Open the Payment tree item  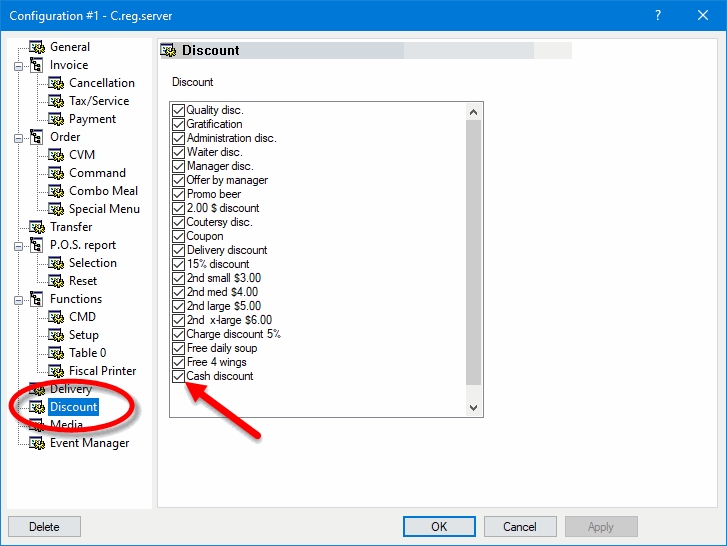pos(92,119)
